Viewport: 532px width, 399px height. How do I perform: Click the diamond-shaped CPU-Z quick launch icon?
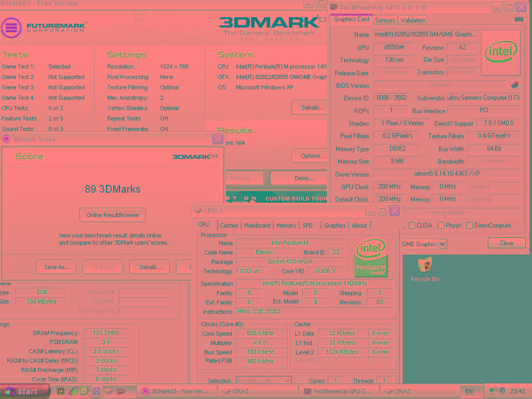(x=109, y=391)
